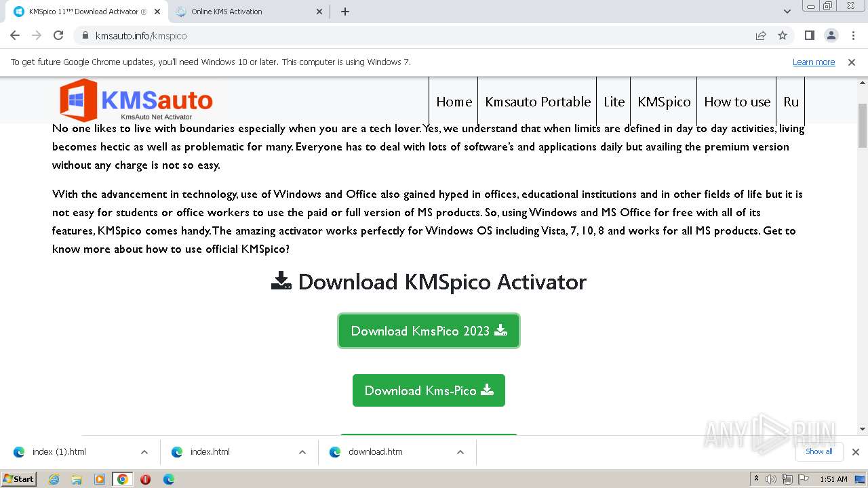The width and height of the screenshot is (868, 488).
Task: Switch language via Ru menu item
Action: 791,102
